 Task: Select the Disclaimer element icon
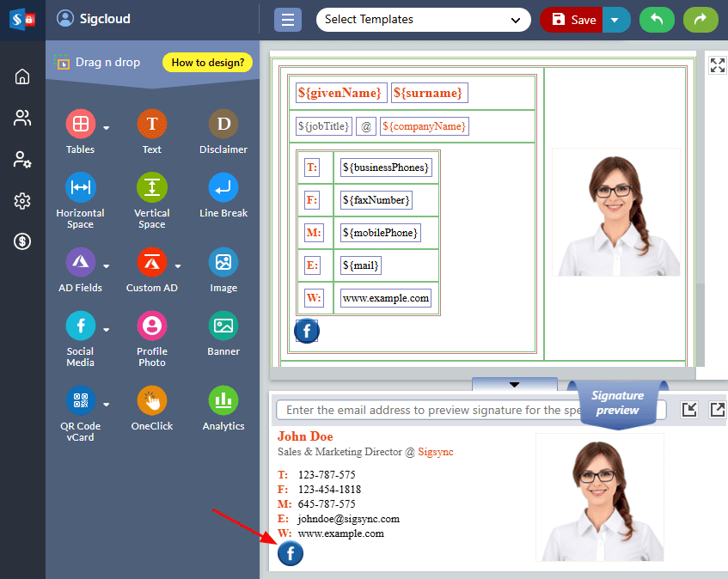click(x=223, y=125)
